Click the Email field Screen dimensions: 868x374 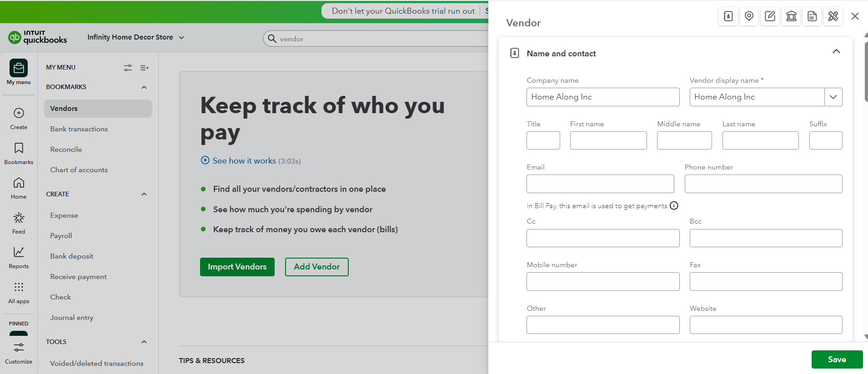600,184
